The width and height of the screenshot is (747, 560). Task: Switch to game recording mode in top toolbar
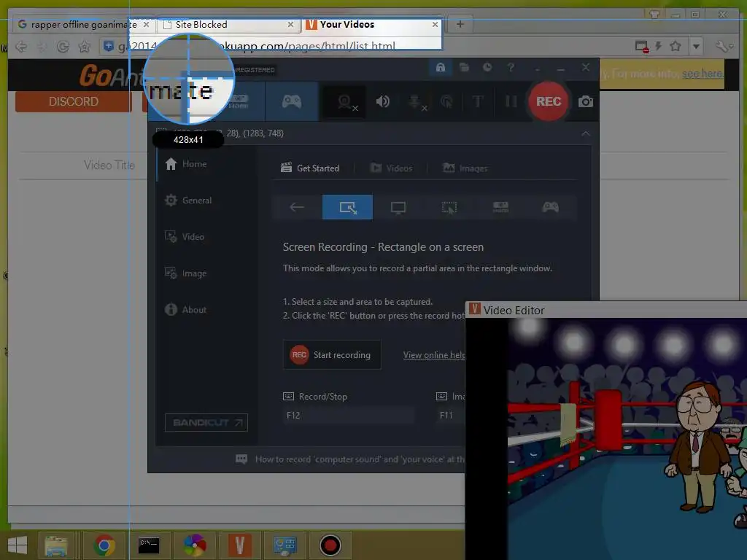292,101
